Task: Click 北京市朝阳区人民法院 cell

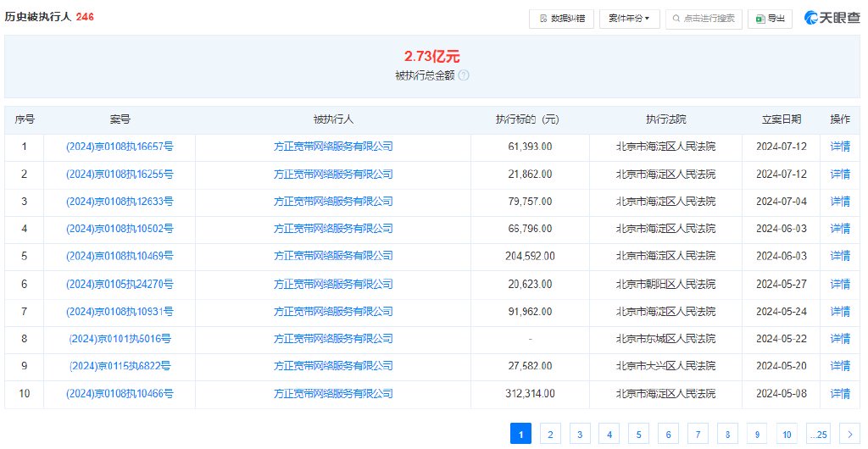Action: [665, 284]
